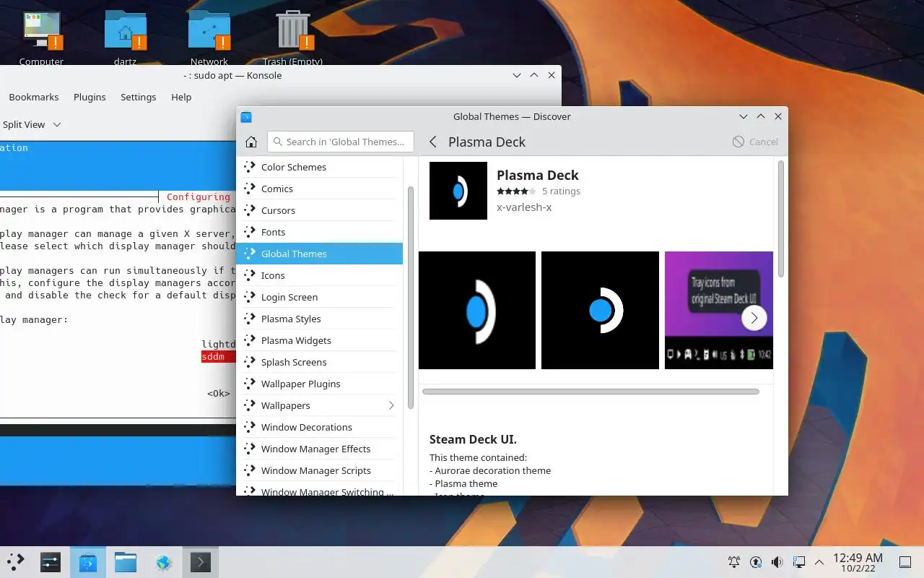Click the Search in Global Themes field
This screenshot has height=578, width=924.
point(341,142)
